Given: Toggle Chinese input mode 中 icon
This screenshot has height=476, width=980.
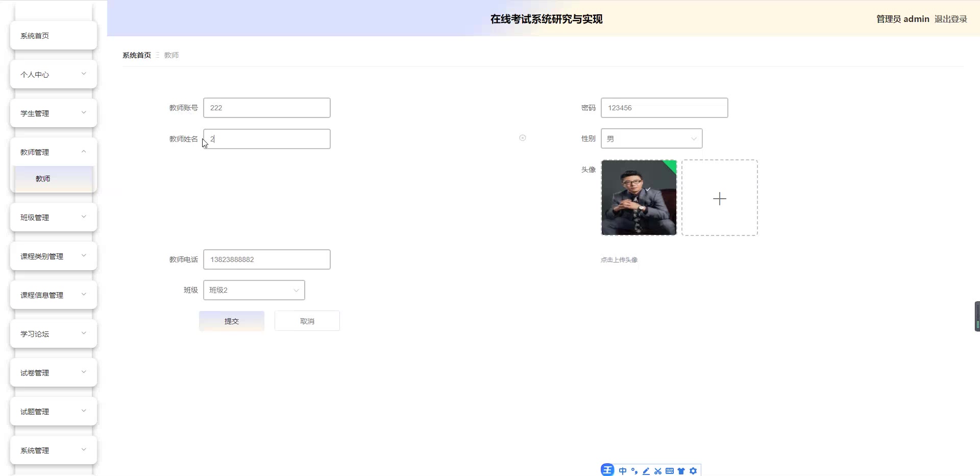Looking at the screenshot, I should (623, 471).
